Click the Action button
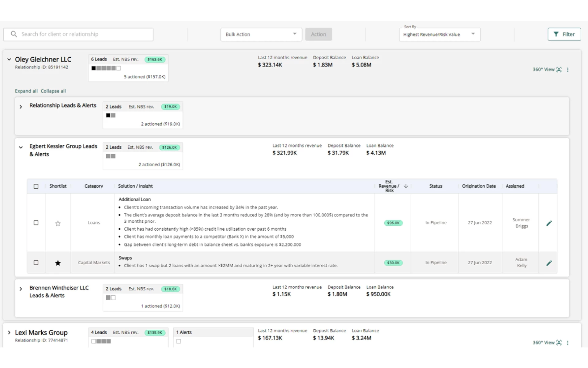This screenshot has height=368, width=588. tap(318, 34)
